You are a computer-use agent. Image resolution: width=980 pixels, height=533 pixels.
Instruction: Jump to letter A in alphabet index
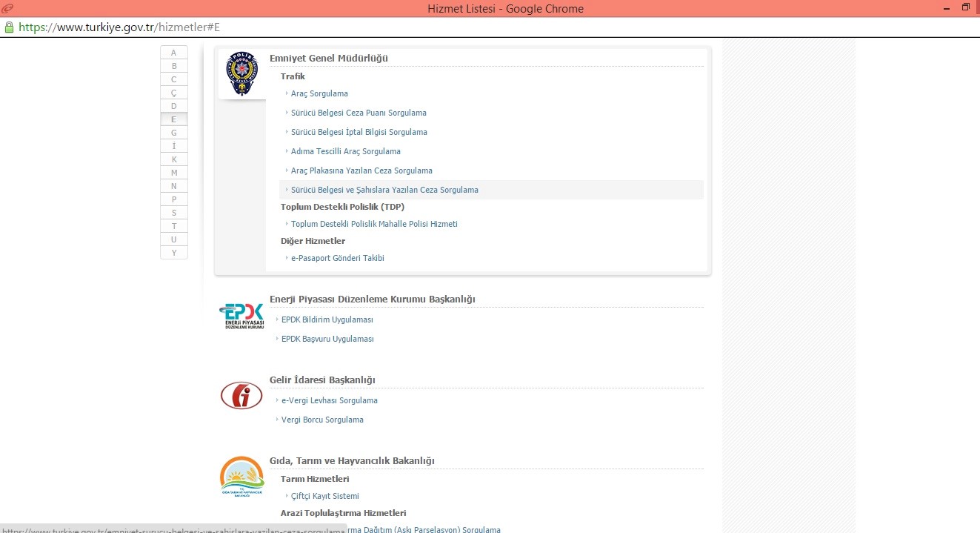[174, 53]
